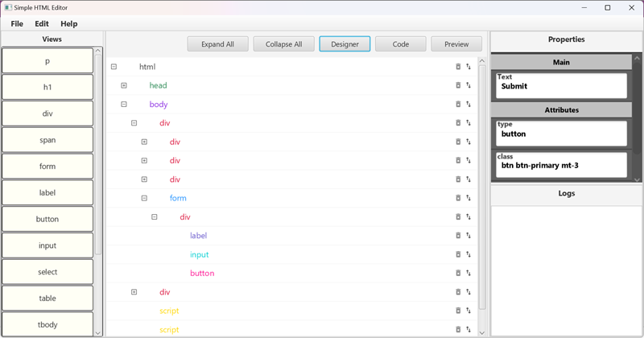Collapse the div directly under body
The height and width of the screenshot is (338, 644).
pyautogui.click(x=134, y=123)
